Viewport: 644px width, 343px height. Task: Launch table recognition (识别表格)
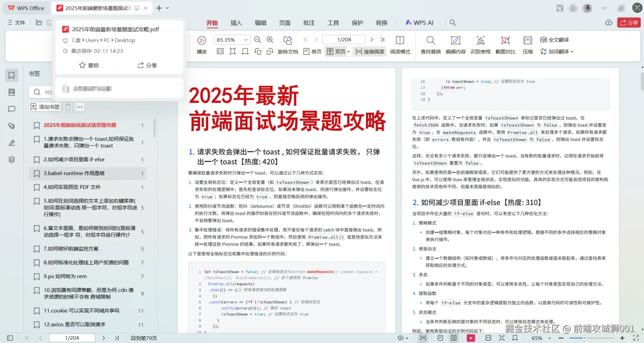481,45
